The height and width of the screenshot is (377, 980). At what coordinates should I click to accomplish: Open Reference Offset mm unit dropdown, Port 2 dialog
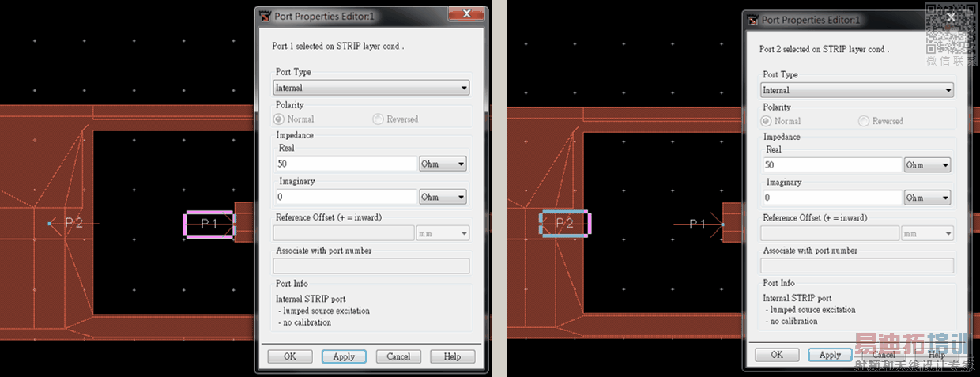click(928, 233)
